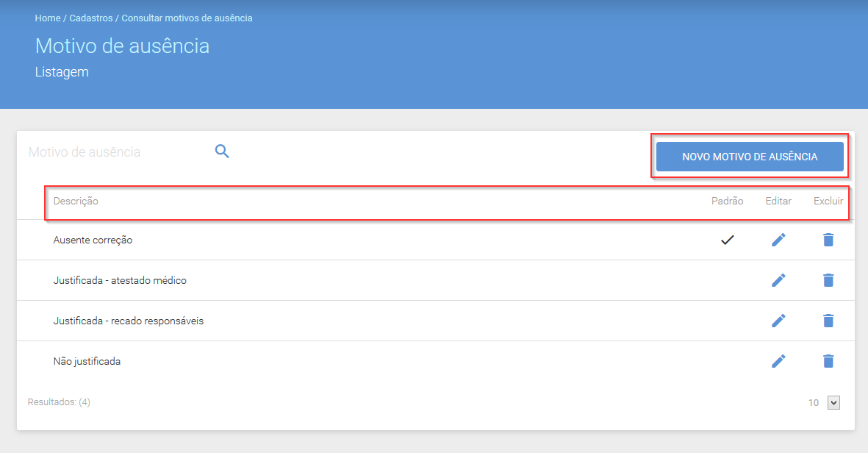The image size is (868, 453).
Task: Click the Padrão checkmark for Ausente correção
Action: pyautogui.click(x=728, y=240)
